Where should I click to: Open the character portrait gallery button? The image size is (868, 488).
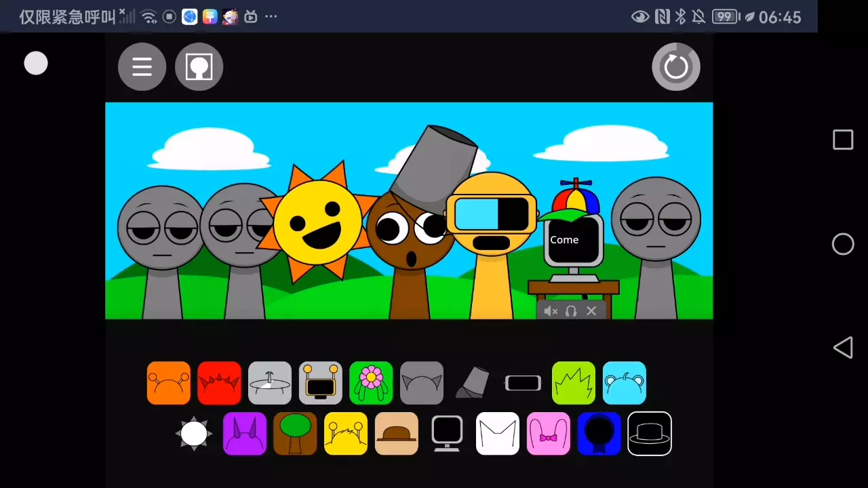pyautogui.click(x=199, y=66)
